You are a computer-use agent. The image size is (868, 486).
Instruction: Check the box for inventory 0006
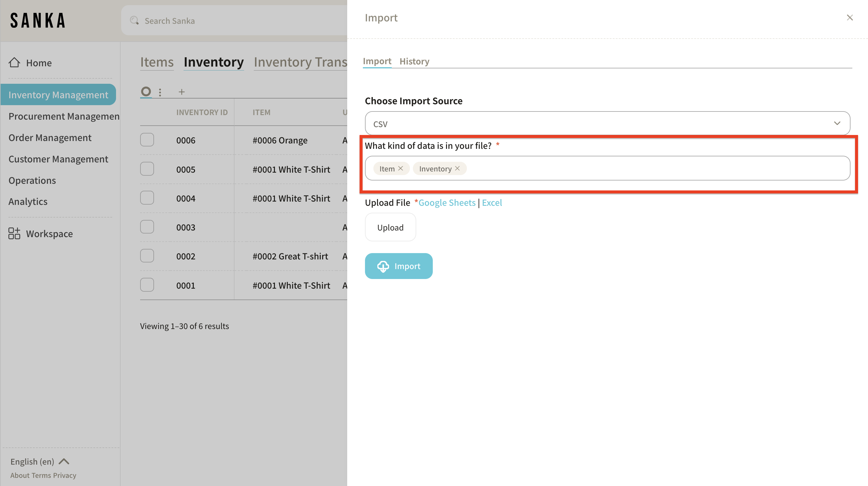point(147,140)
